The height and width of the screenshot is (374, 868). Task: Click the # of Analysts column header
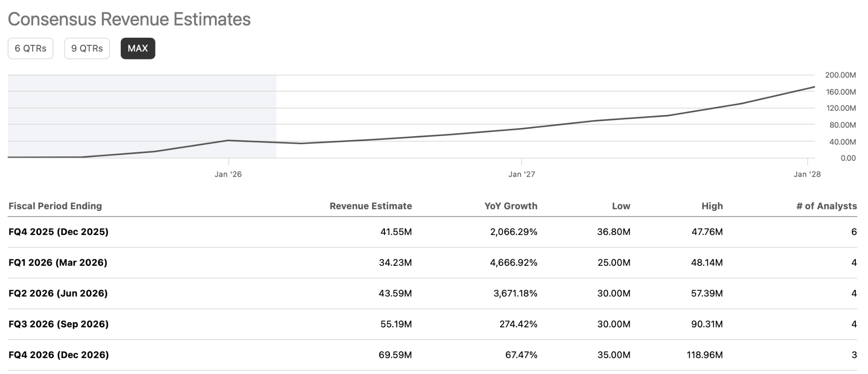(x=826, y=206)
